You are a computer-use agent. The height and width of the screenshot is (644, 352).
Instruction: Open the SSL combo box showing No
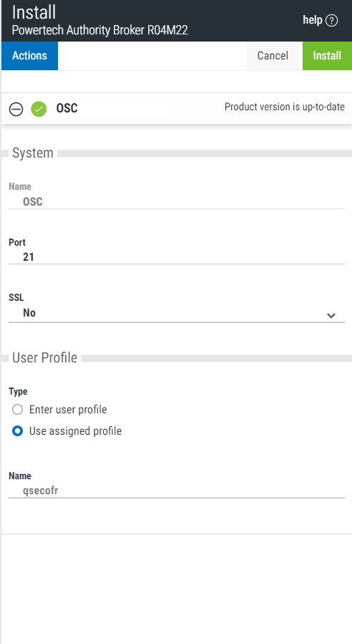pyautogui.click(x=177, y=313)
